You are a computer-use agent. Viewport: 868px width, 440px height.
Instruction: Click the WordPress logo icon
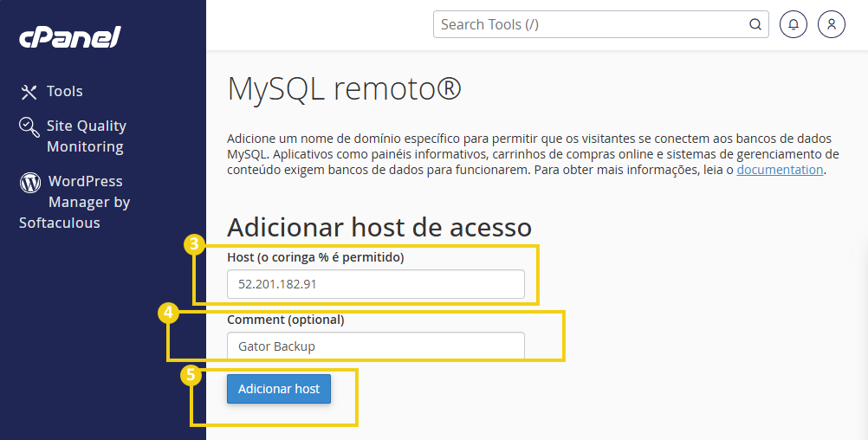pos(30,182)
